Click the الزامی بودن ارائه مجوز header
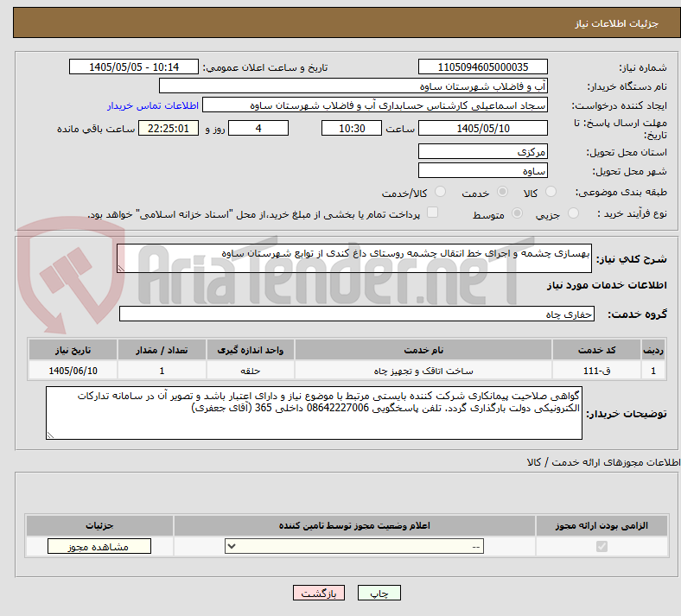Viewport: 681px width, 616px height. click(x=601, y=525)
